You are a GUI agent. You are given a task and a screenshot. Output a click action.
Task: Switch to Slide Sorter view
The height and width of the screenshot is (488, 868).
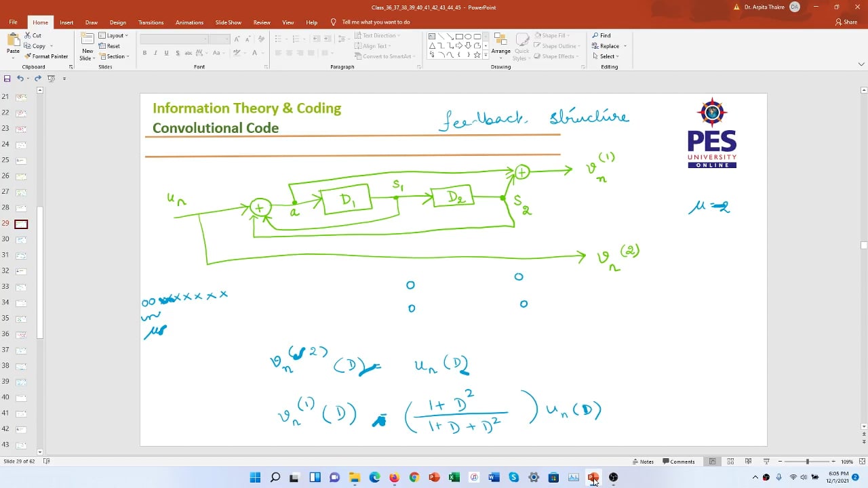click(730, 462)
